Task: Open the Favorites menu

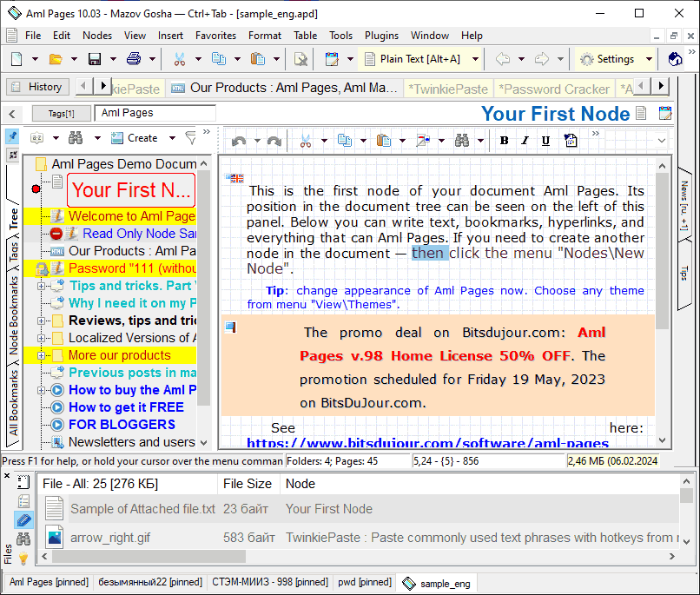Action: click(x=215, y=36)
